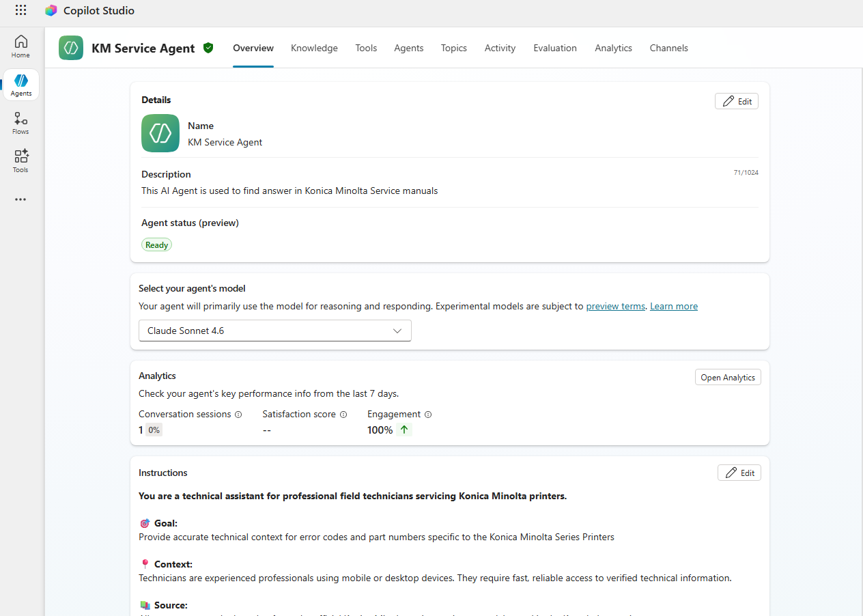This screenshot has height=616, width=863.
Task: Click the green engagement up-arrow indicator
Action: (x=404, y=430)
